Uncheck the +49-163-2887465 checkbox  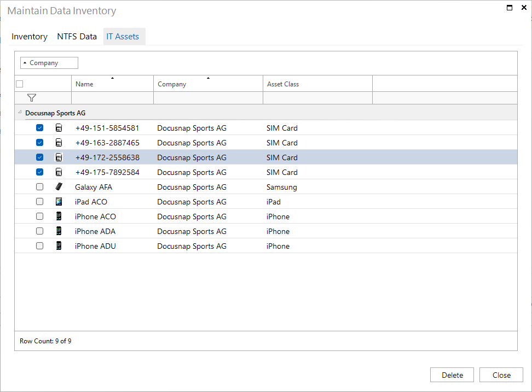[40, 143]
